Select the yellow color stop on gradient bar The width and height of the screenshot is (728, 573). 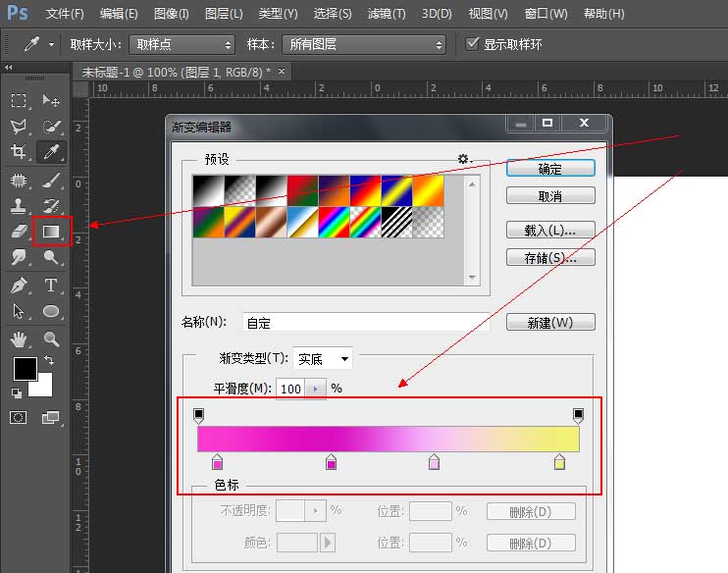[559, 462]
